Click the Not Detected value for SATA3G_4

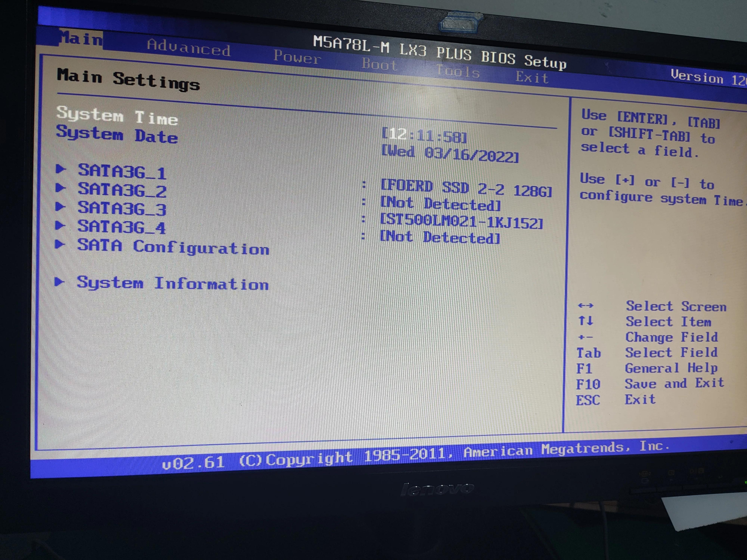click(x=440, y=237)
